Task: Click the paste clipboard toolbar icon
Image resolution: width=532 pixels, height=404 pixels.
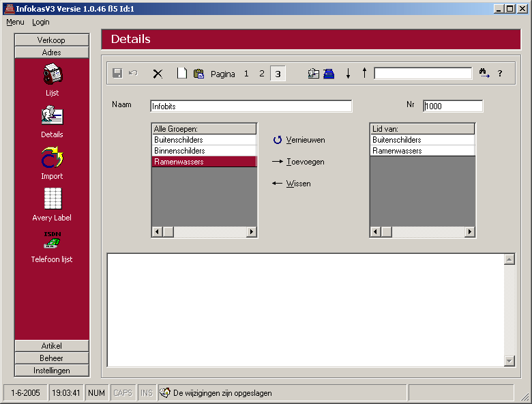Action: (198, 74)
